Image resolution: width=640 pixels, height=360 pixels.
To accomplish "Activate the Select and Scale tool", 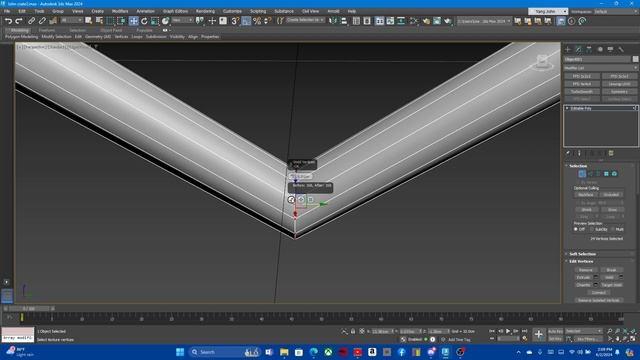I will coord(155,21).
